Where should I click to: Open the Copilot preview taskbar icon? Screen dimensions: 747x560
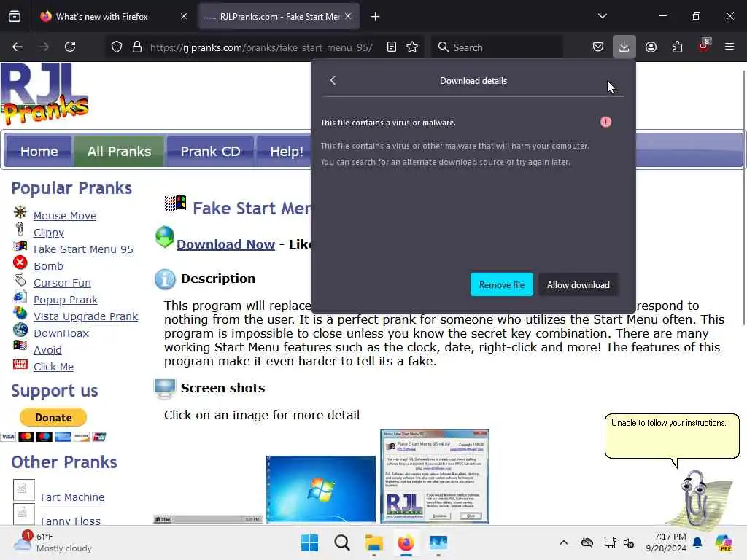(x=724, y=542)
